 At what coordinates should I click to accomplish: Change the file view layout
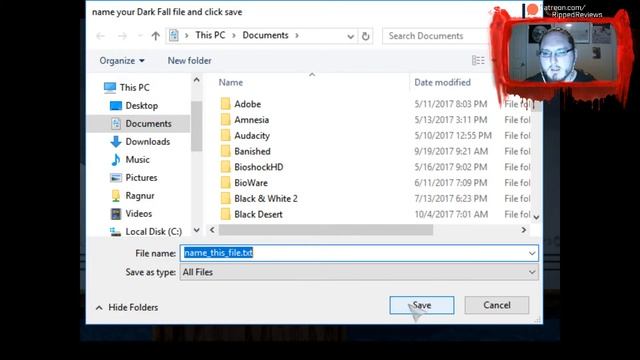click(x=478, y=60)
